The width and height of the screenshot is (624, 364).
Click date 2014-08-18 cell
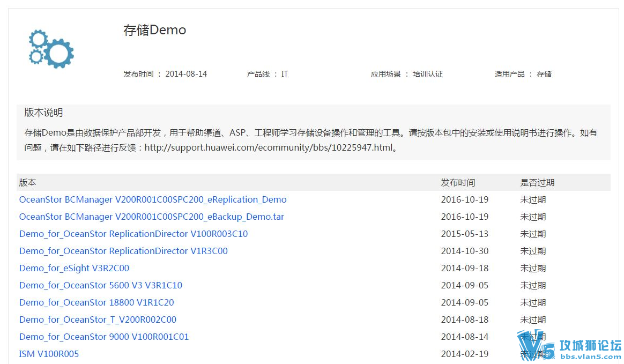(464, 320)
